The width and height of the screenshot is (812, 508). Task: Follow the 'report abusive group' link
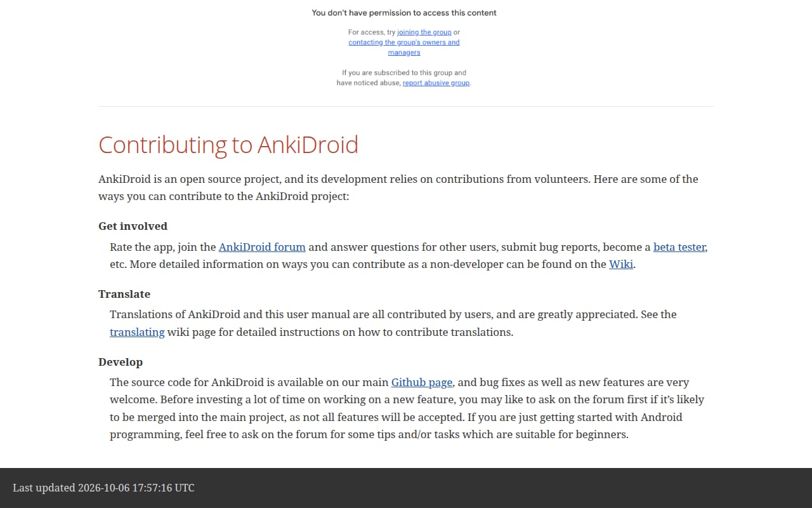tap(436, 83)
